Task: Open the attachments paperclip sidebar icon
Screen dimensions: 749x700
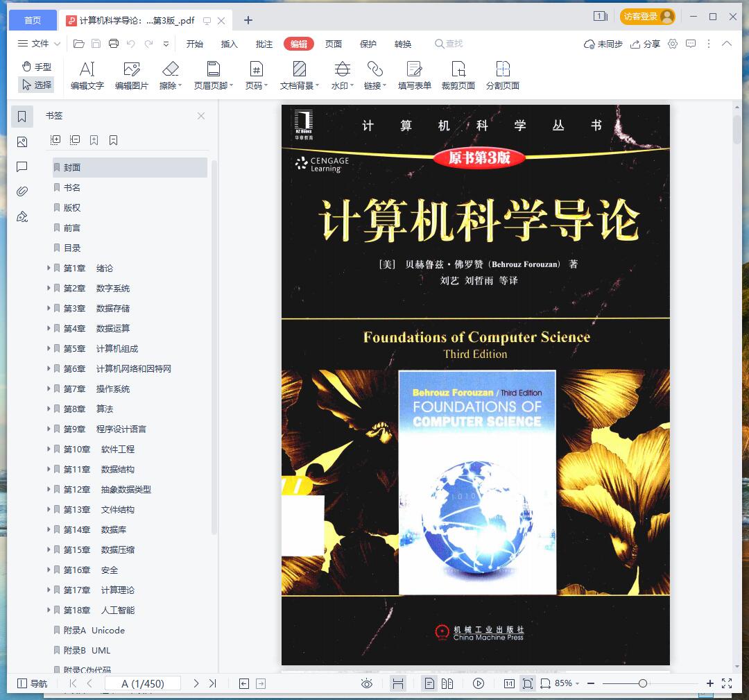Action: (x=22, y=191)
